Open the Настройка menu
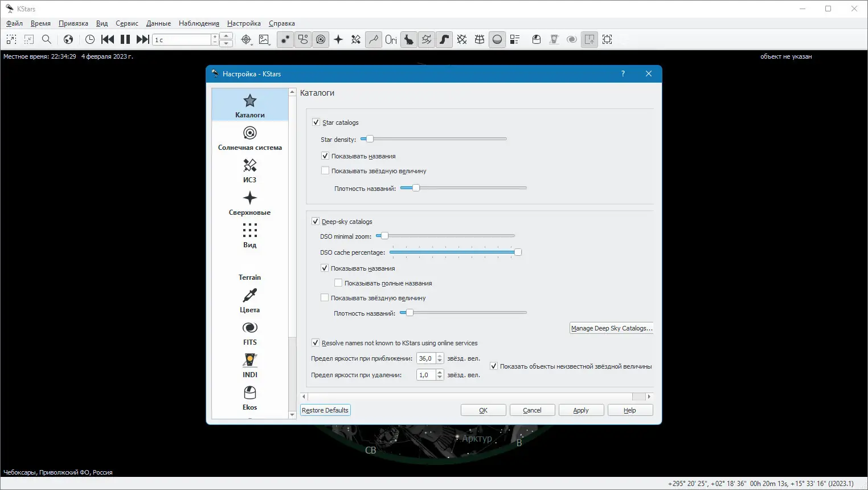Image resolution: width=868 pixels, height=490 pixels. 244,23
